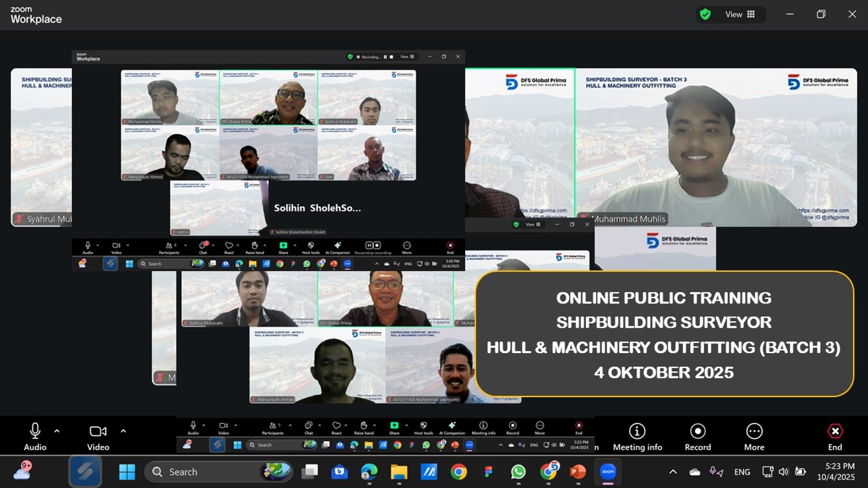The width and height of the screenshot is (868, 488).
Task: Open Host tools in lower embedded Zoom toolbar
Action: (423, 428)
